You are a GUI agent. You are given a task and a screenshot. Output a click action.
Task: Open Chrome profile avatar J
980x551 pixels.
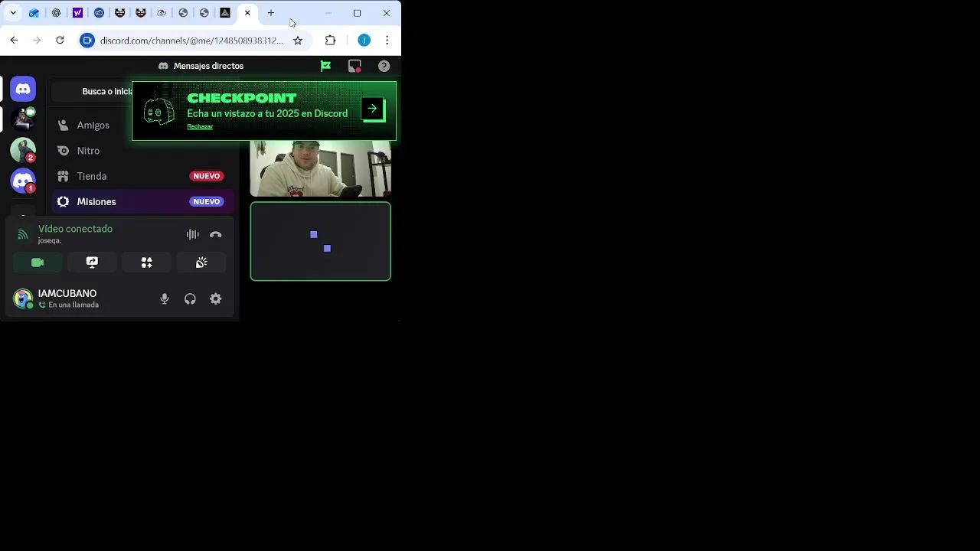click(364, 41)
